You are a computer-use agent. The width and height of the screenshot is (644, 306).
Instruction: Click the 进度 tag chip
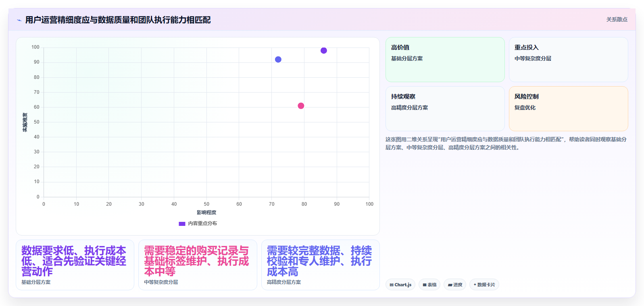(455, 285)
